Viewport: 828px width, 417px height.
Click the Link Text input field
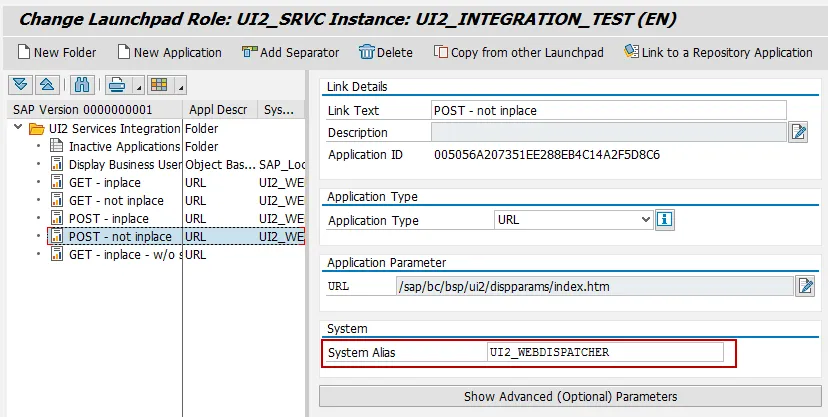pyautogui.click(x=609, y=110)
